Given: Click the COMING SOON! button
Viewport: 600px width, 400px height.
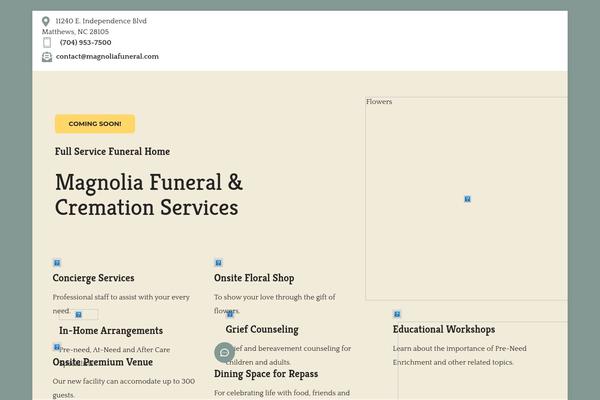Looking at the screenshot, I should pos(95,124).
